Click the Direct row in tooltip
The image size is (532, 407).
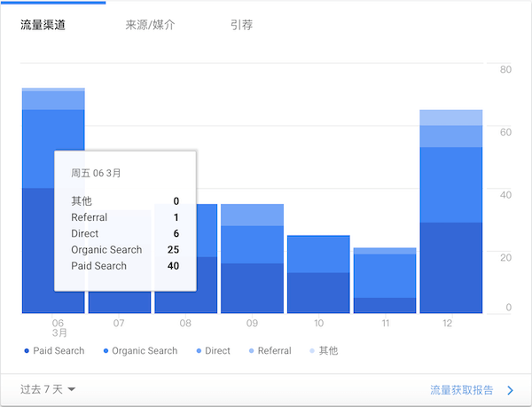click(x=125, y=233)
